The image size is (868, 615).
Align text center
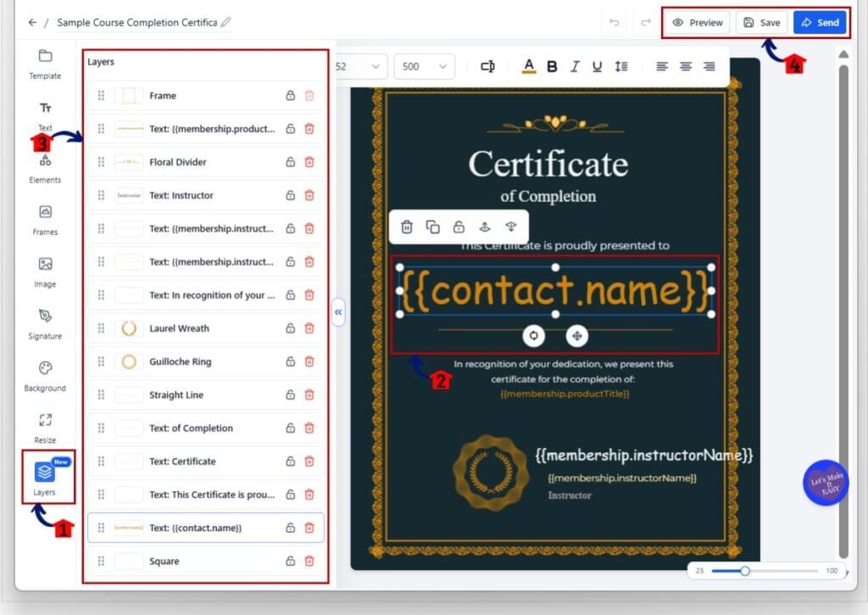tap(685, 66)
